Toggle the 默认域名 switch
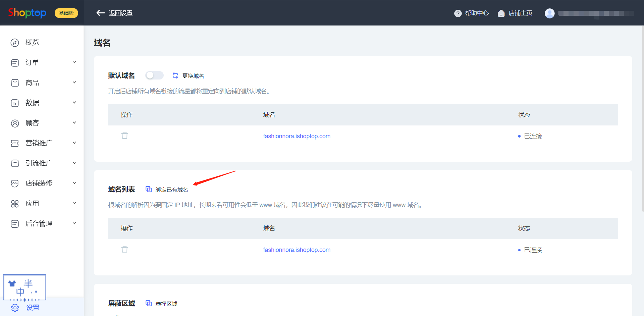This screenshot has height=316, width=644. tap(154, 75)
